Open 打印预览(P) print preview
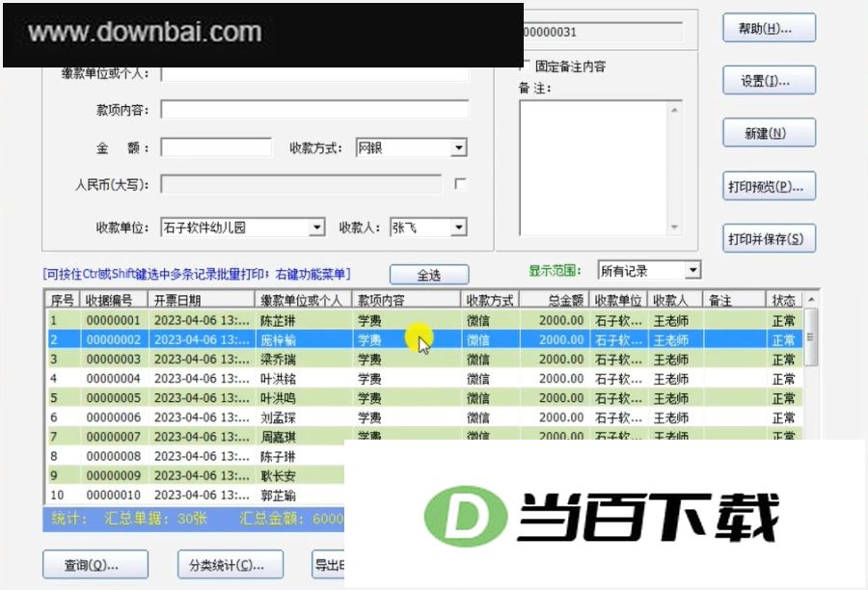 [x=769, y=186]
